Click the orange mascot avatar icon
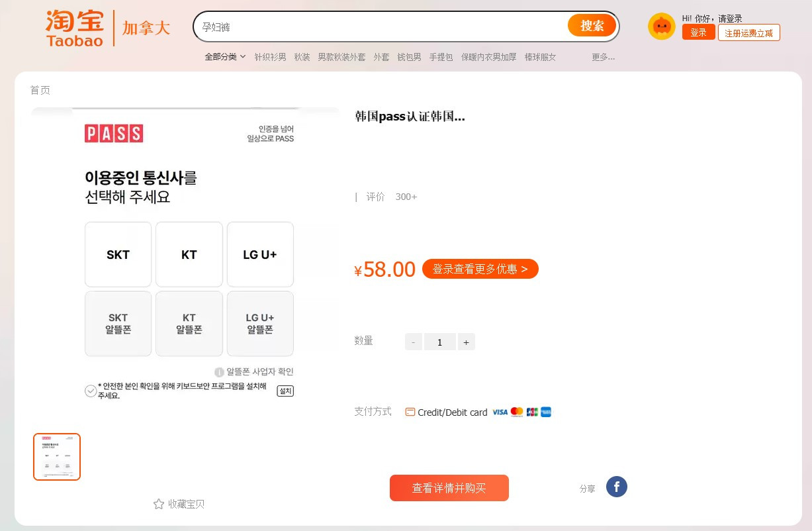The height and width of the screenshot is (531, 812). coord(661,26)
